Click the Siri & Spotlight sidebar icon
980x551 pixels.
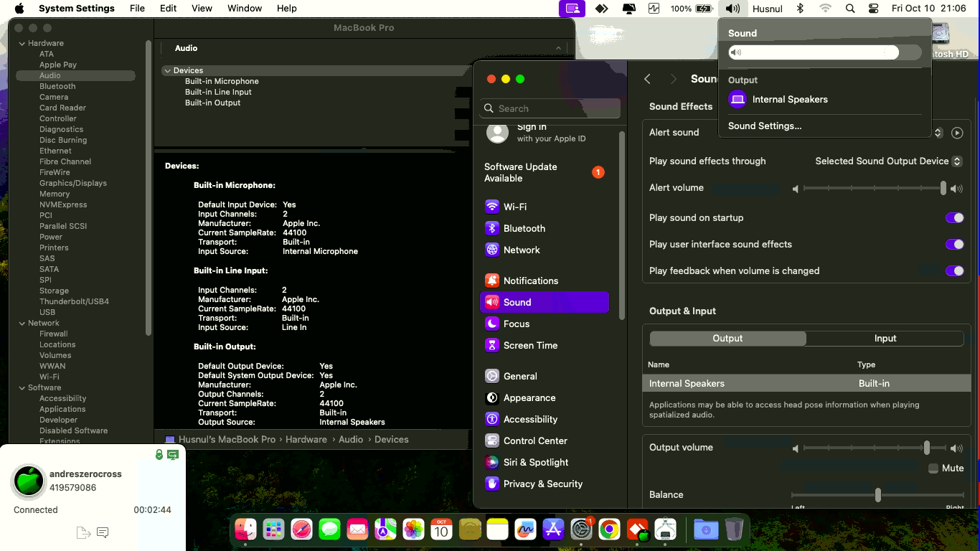492,462
